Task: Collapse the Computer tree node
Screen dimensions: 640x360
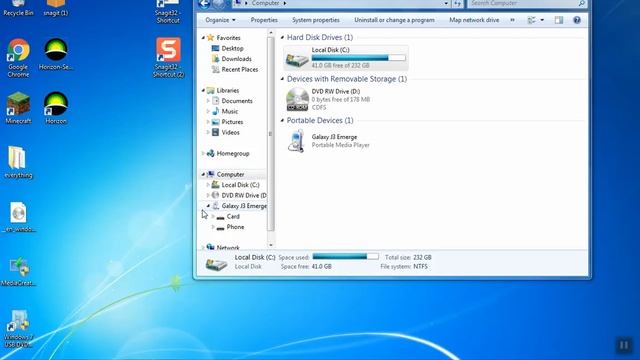Action: point(203,174)
